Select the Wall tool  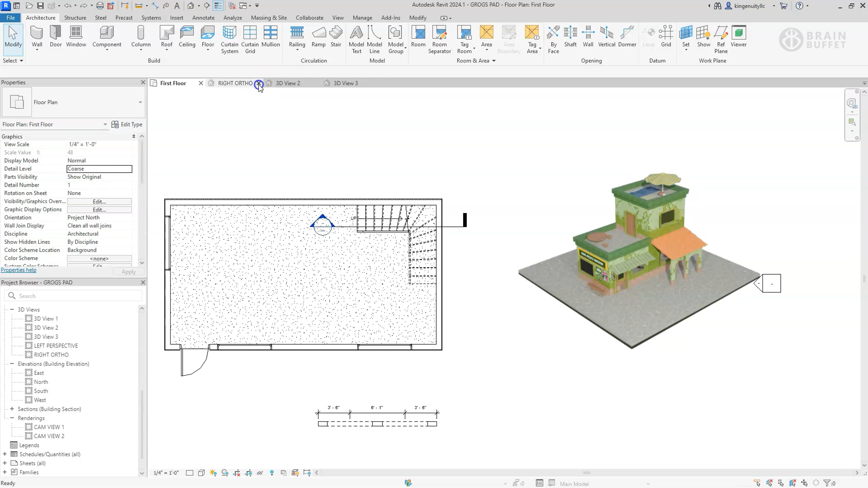(36, 37)
